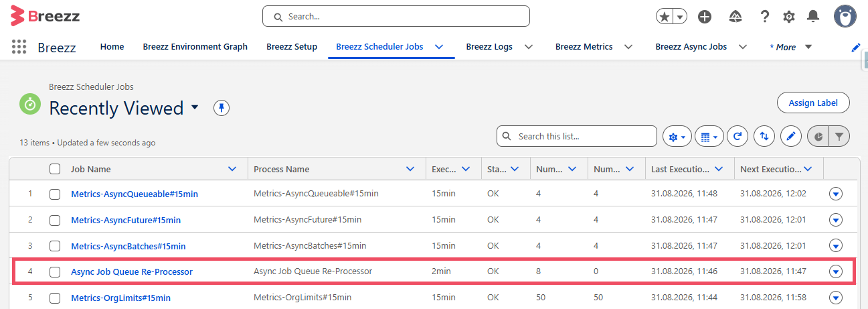
Task: Expand the Breezz Scheduler Jobs tab menu
Action: pyautogui.click(x=439, y=47)
